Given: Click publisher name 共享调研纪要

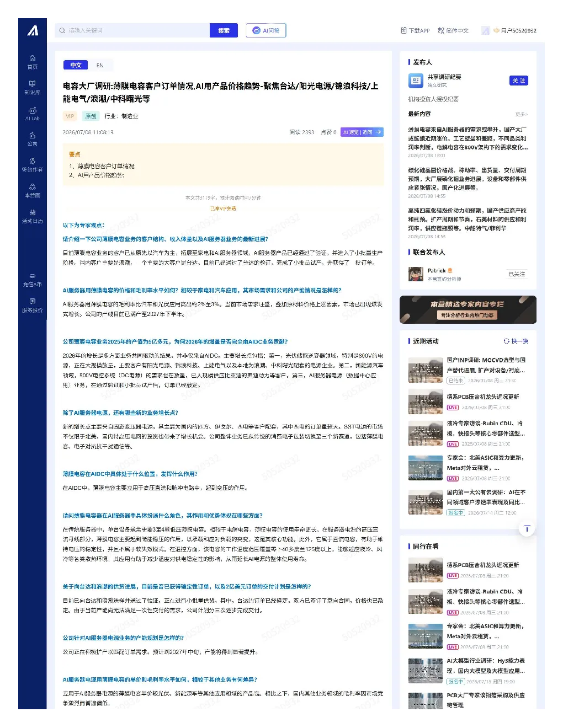Looking at the screenshot, I should (444, 77).
